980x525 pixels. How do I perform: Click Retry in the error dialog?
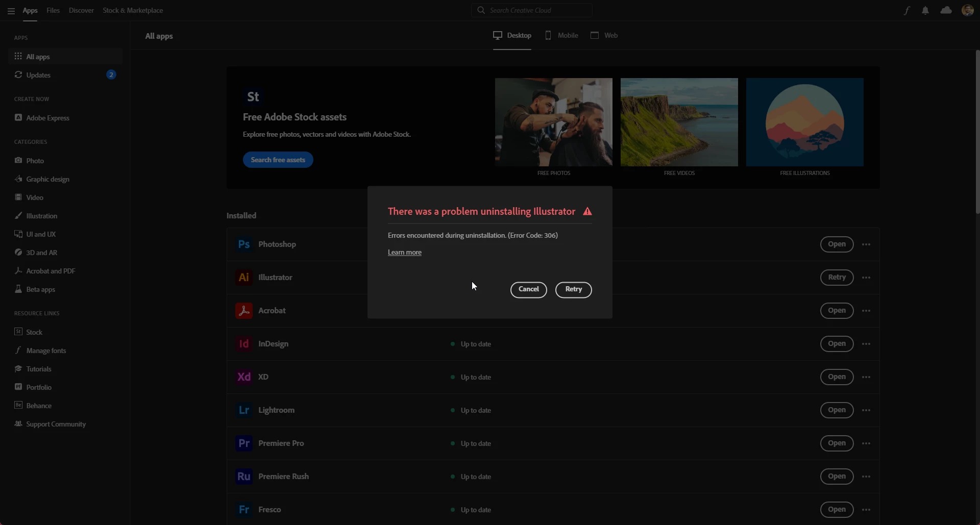(x=574, y=289)
